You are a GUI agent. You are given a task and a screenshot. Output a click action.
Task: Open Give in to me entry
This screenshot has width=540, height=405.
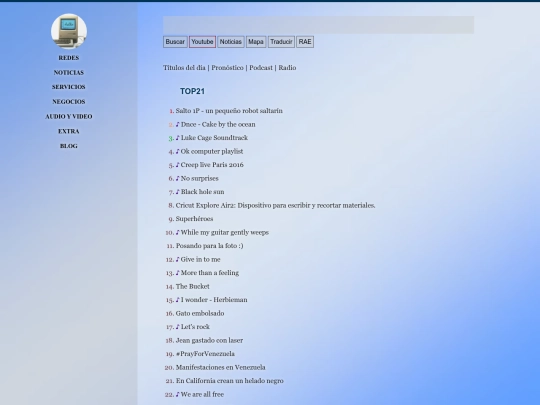tap(200, 259)
